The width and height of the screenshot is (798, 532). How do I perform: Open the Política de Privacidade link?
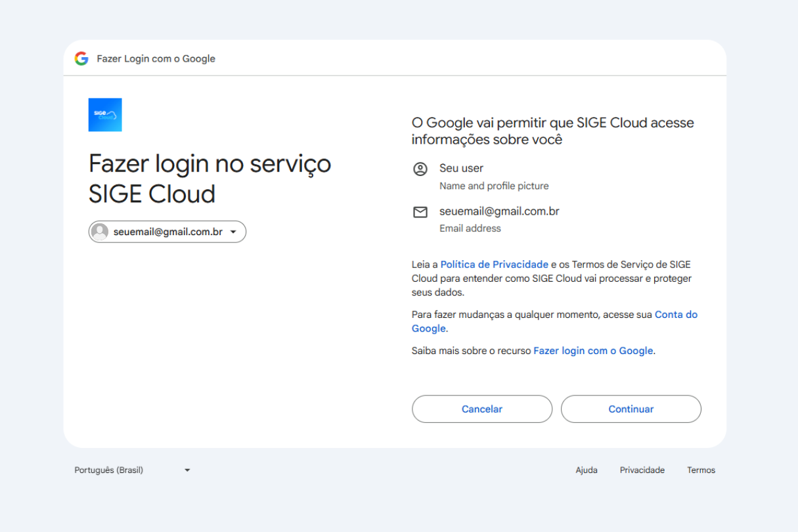494,265
